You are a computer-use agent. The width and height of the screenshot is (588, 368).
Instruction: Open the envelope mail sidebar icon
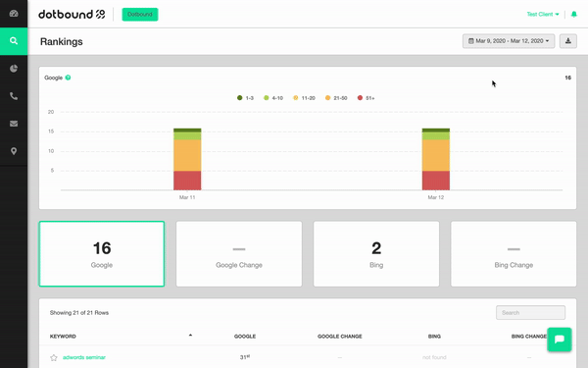click(x=14, y=124)
